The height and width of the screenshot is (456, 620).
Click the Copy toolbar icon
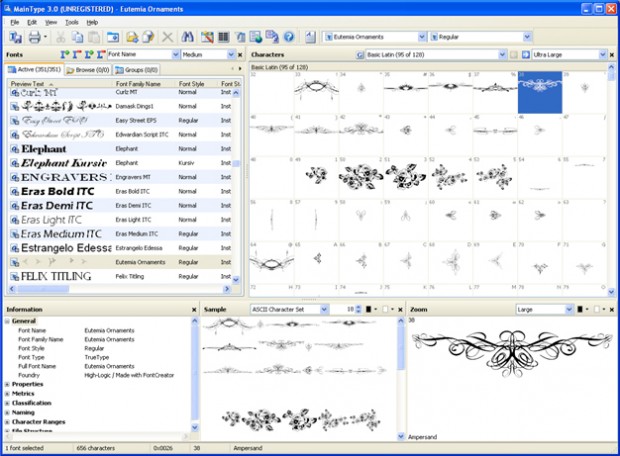coord(77,37)
